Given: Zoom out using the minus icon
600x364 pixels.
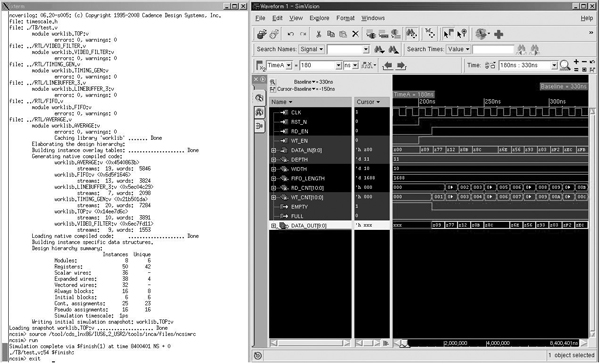Looking at the screenshot, I should pyautogui.click(x=584, y=62).
